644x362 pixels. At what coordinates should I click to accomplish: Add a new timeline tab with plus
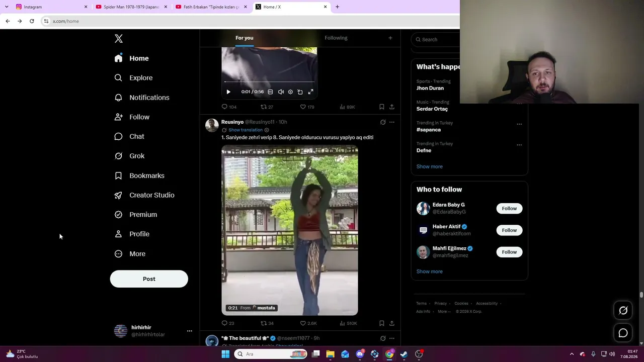(390, 38)
